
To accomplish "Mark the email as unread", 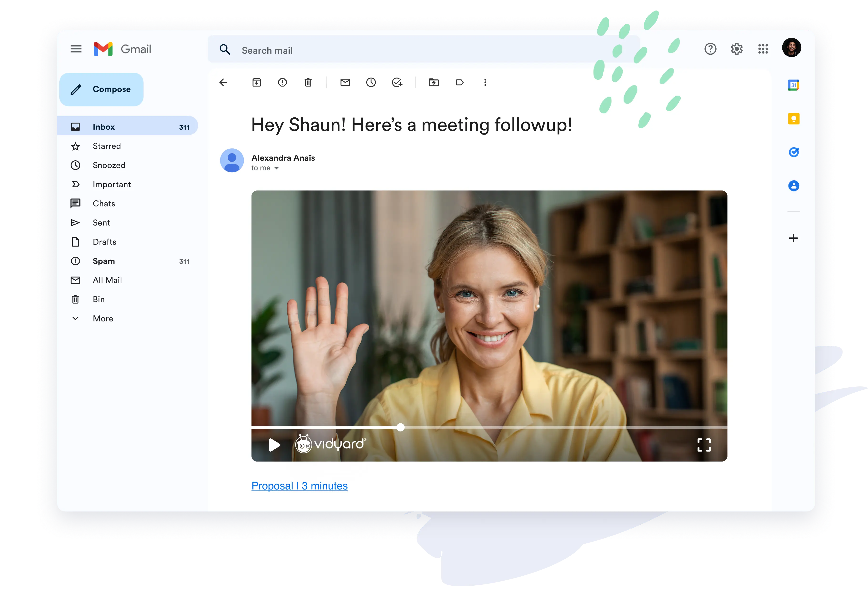I will 345,82.
